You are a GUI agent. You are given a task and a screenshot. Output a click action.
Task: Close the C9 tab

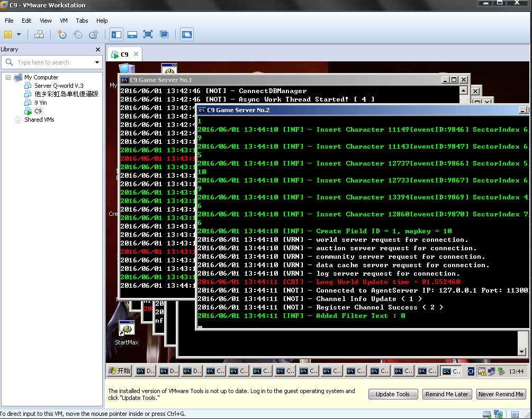tap(136, 54)
